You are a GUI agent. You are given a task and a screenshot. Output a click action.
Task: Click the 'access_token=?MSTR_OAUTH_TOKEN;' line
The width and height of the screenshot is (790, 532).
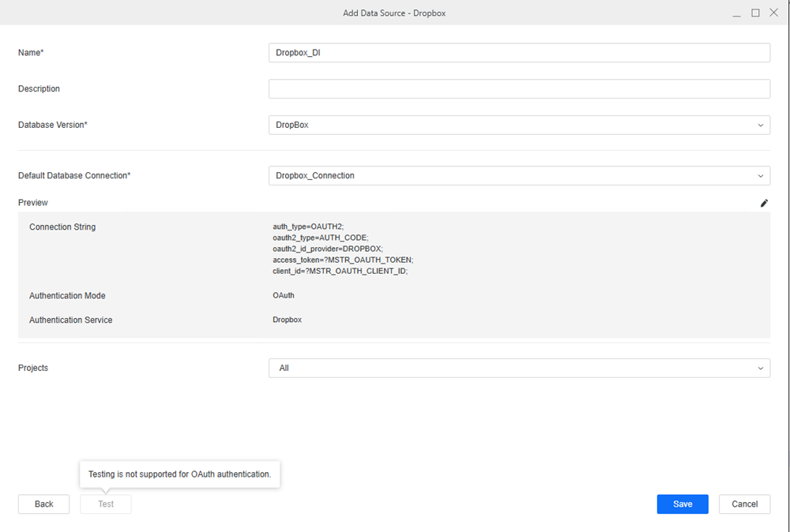(x=343, y=260)
